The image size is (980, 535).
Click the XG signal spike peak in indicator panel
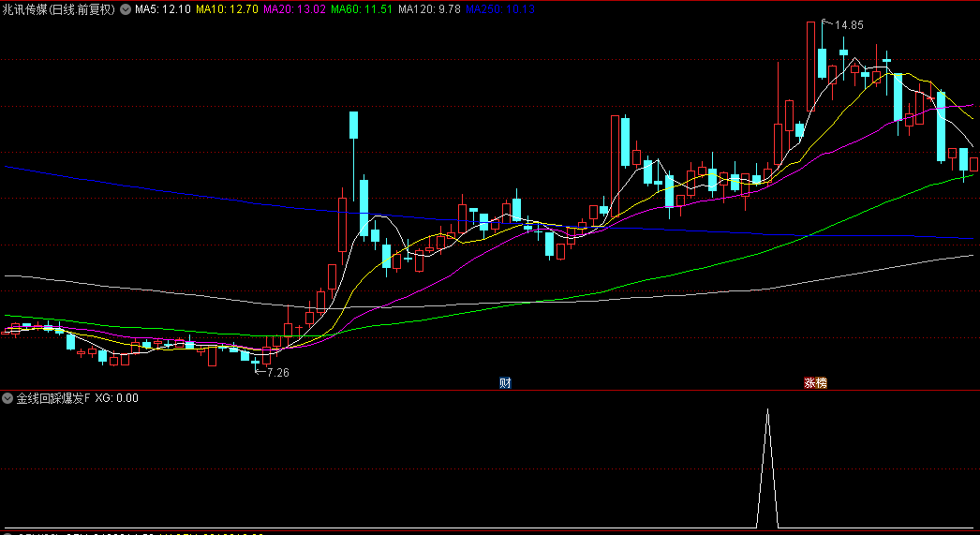767,410
